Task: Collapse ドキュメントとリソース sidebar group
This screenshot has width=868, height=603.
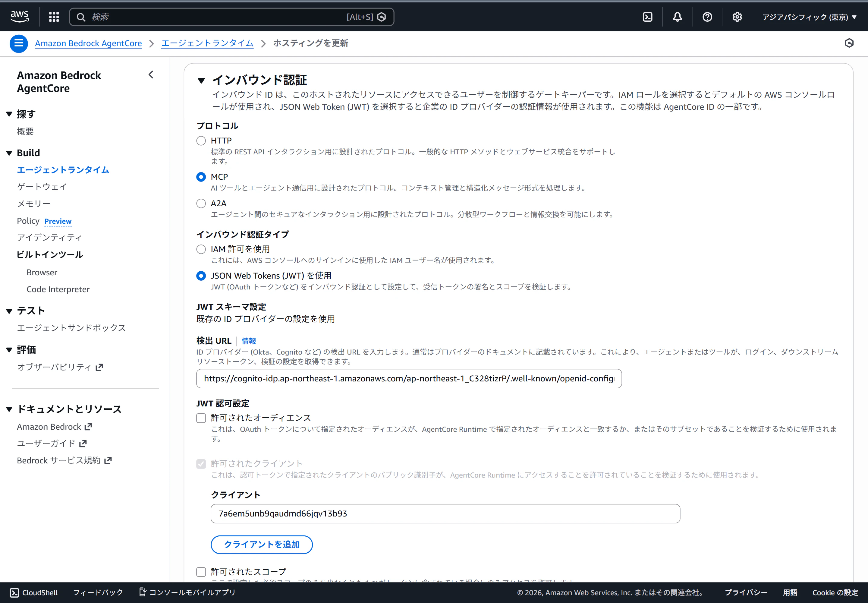Action: [9, 409]
